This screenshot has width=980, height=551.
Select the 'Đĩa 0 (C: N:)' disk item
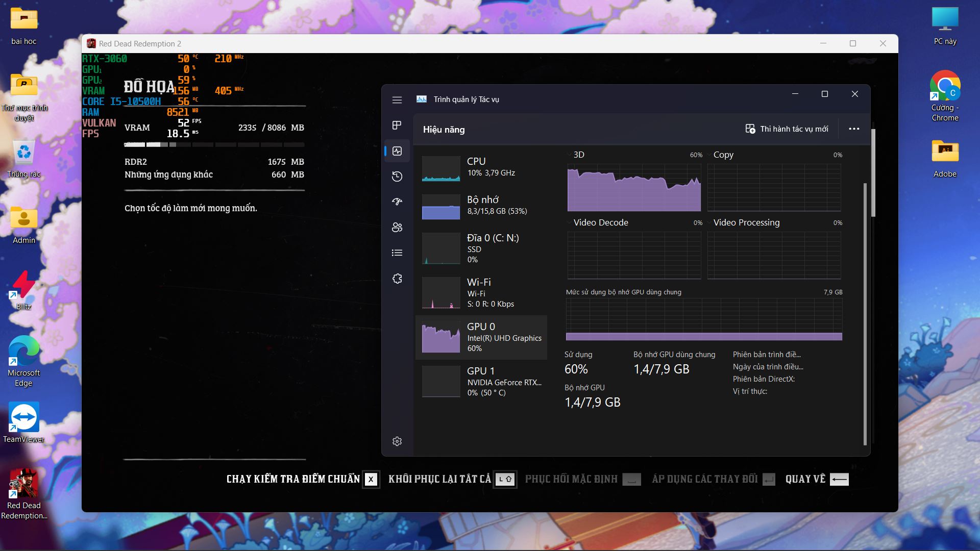pyautogui.click(x=481, y=248)
